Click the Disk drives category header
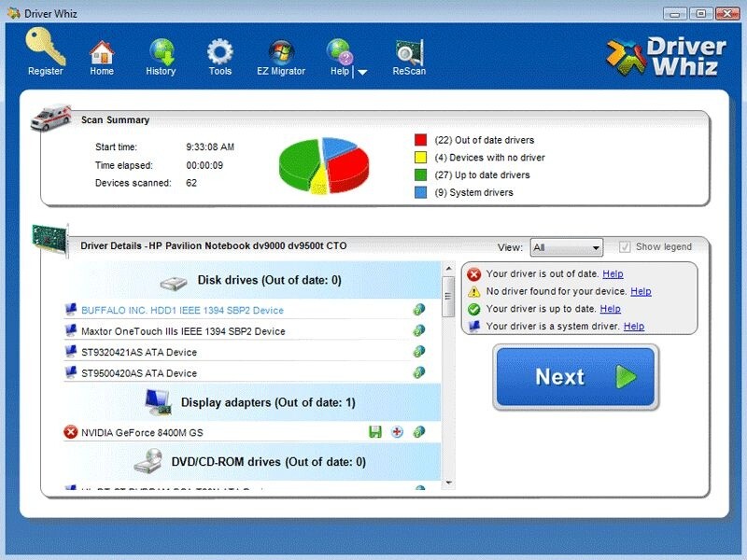The image size is (747, 560). (x=251, y=280)
